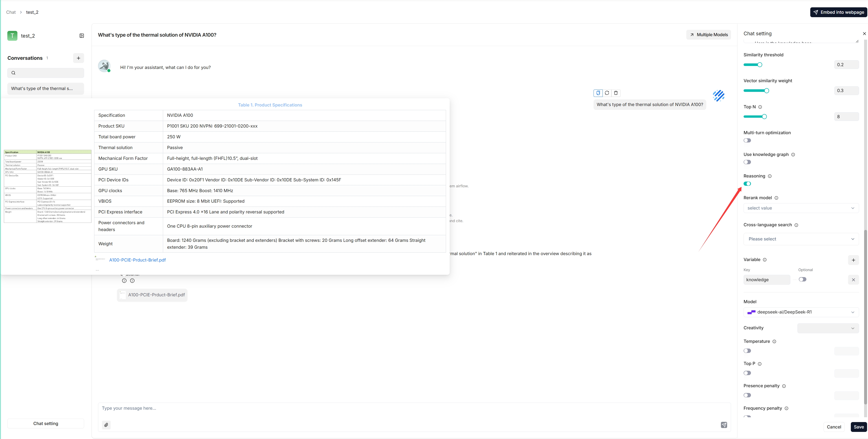The height and width of the screenshot is (439, 868).
Task: Click the send message icon
Action: pyautogui.click(x=724, y=425)
